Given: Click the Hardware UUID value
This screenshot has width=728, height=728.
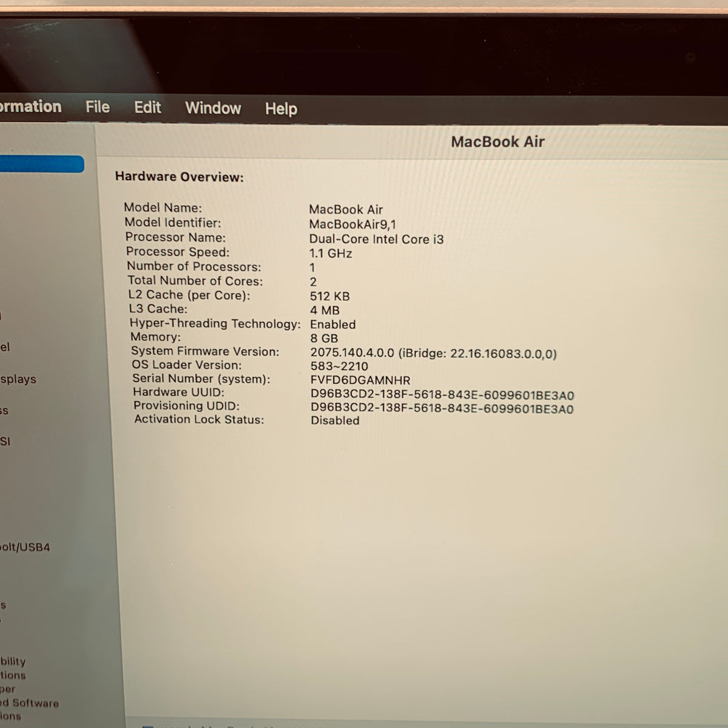Looking at the screenshot, I should click(x=442, y=395).
